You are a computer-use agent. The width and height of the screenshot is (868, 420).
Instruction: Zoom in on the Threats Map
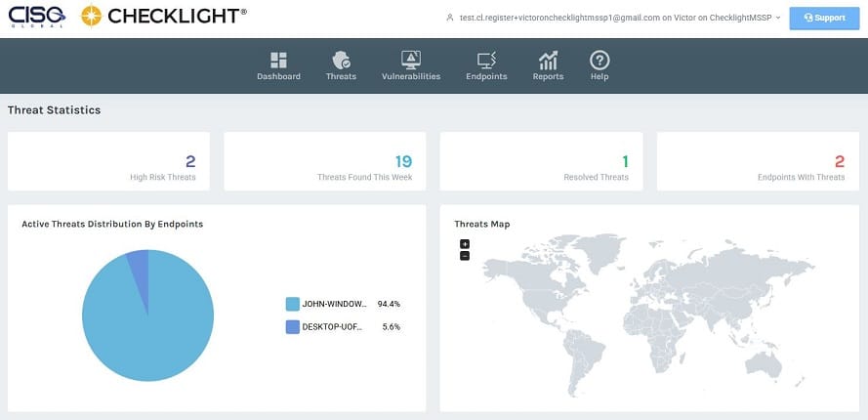(x=465, y=243)
